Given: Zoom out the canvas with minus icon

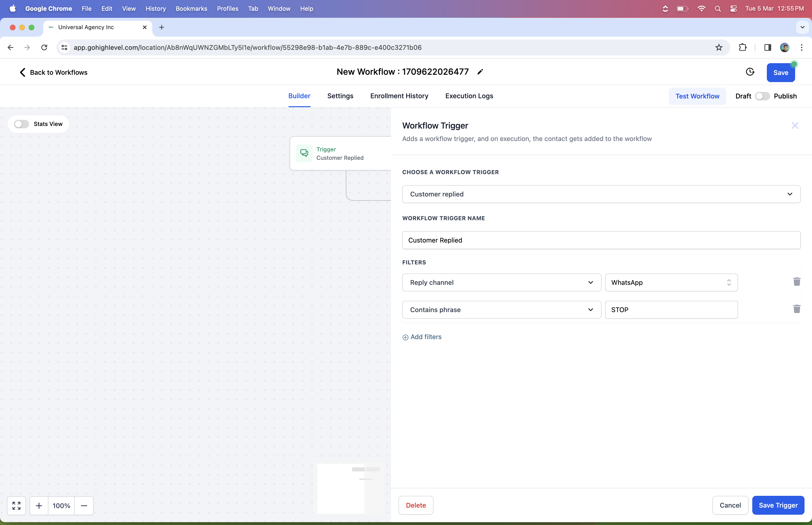Looking at the screenshot, I should point(84,505).
